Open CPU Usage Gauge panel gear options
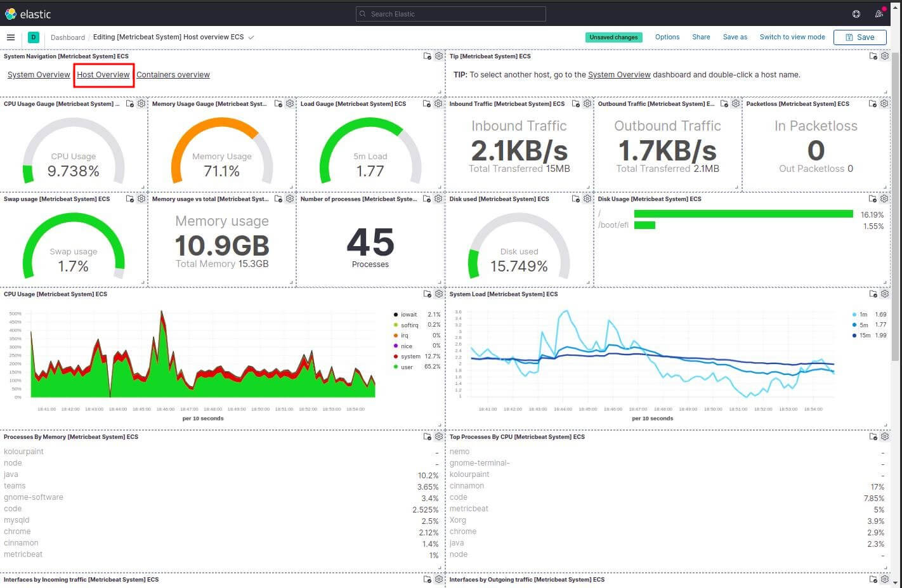 [x=141, y=103]
